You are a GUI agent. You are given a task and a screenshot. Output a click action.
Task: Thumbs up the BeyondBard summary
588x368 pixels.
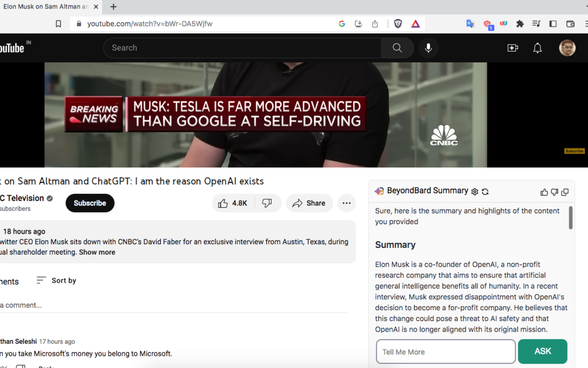(544, 192)
